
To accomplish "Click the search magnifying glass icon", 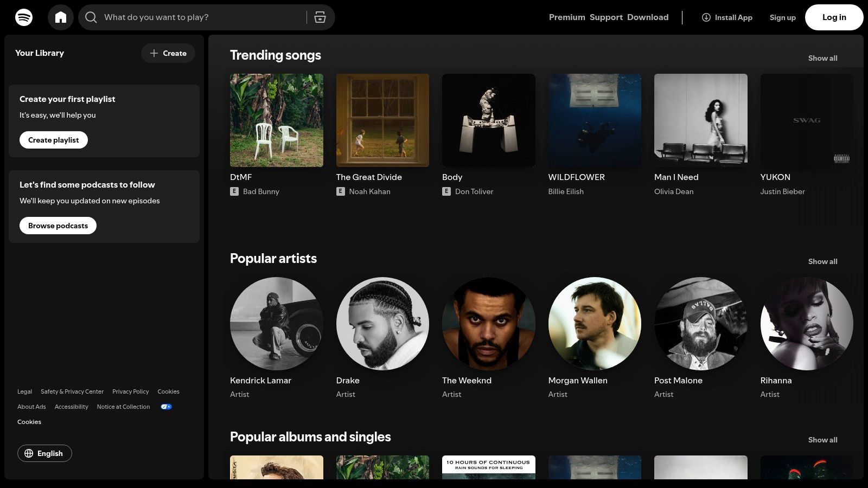I will coord(91,17).
